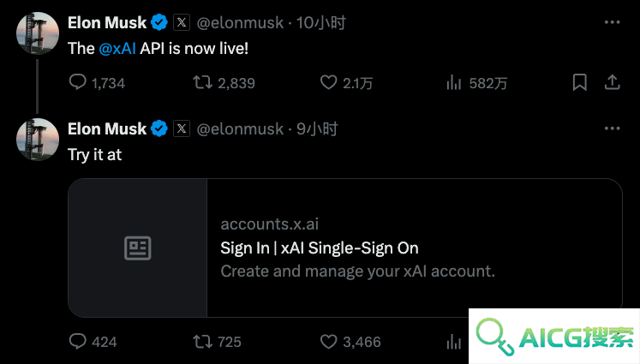The image size is (640, 364).
Task: Open Sign In xAI Single-Sign On link card
Action: [345, 248]
